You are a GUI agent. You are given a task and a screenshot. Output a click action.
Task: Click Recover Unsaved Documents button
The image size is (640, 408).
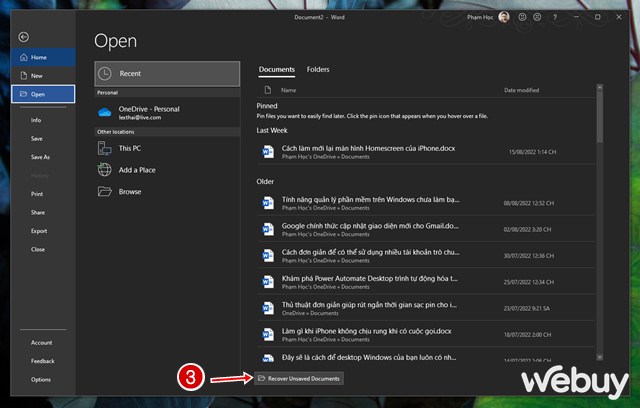pyautogui.click(x=300, y=379)
